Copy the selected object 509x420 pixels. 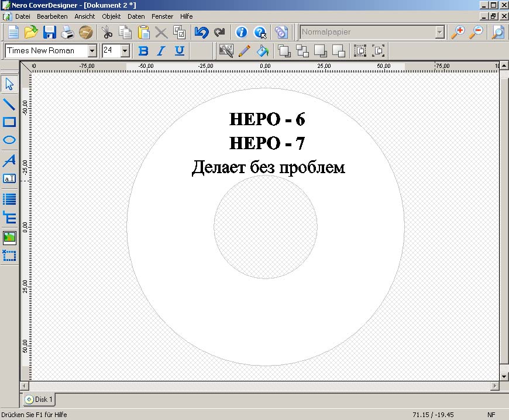click(125, 32)
